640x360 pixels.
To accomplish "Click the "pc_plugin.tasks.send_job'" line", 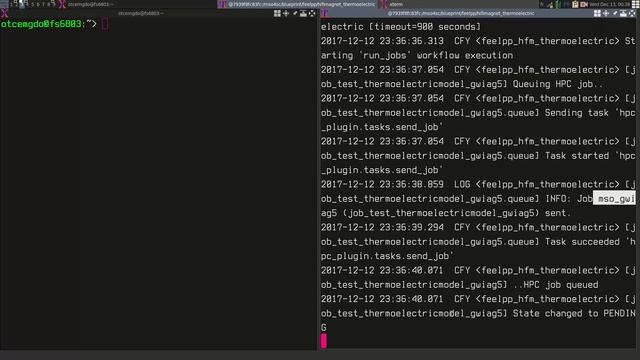I will 387,256.
